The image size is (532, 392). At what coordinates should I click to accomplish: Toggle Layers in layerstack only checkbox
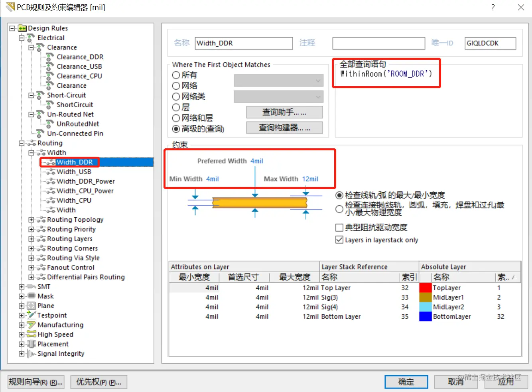click(x=339, y=240)
